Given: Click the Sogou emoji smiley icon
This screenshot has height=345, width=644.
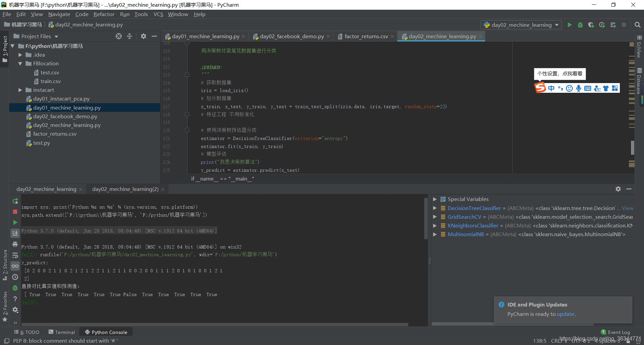Looking at the screenshot, I should 569,88.
